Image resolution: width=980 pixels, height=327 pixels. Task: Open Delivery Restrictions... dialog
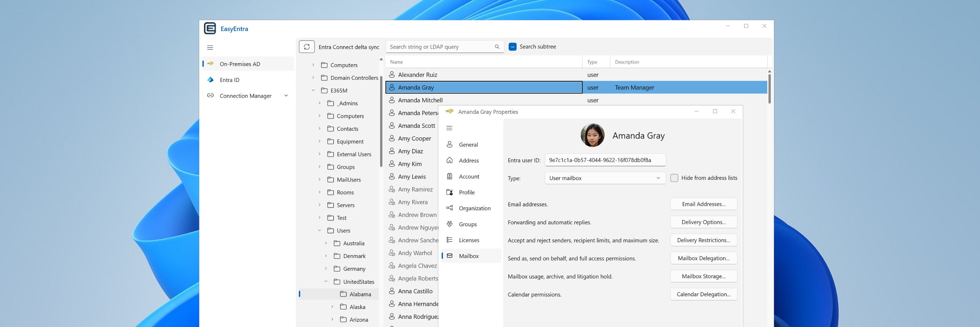coord(703,240)
